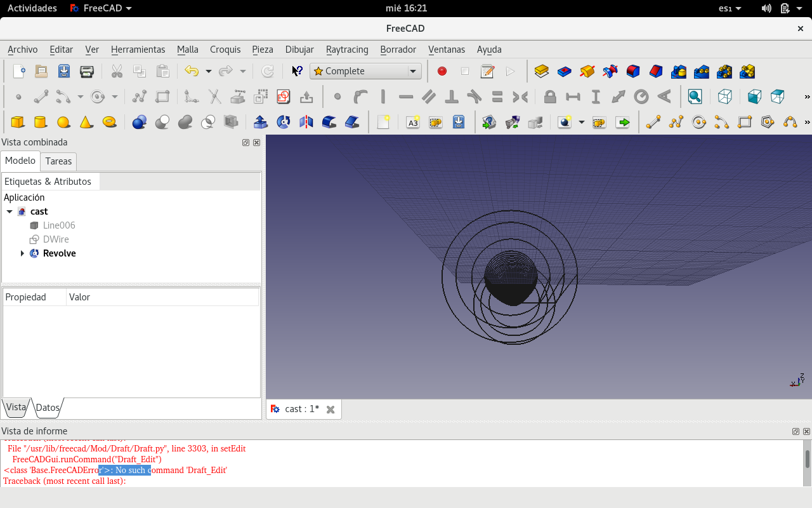Open the What's This help tool
Screen dimensions: 812x508
(297, 71)
